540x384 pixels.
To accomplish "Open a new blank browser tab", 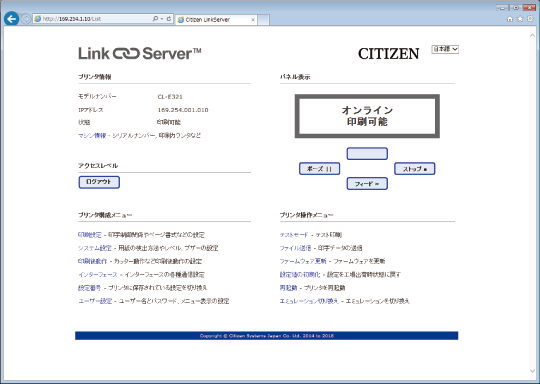I will (x=263, y=20).
